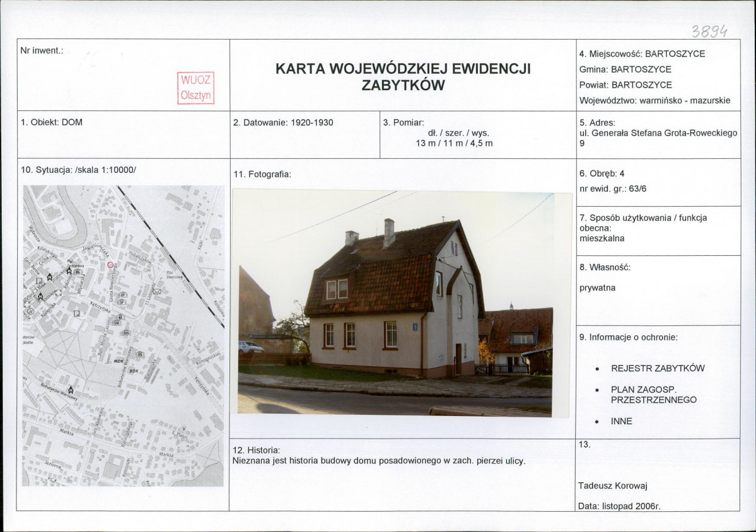Click the 'Nr inwent.:' label
756x532 pixels.
click(x=42, y=50)
